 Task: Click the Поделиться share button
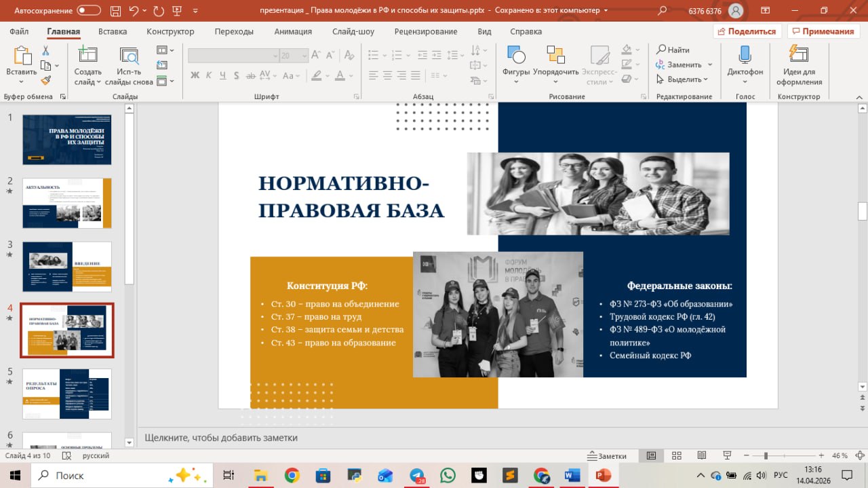click(x=747, y=31)
